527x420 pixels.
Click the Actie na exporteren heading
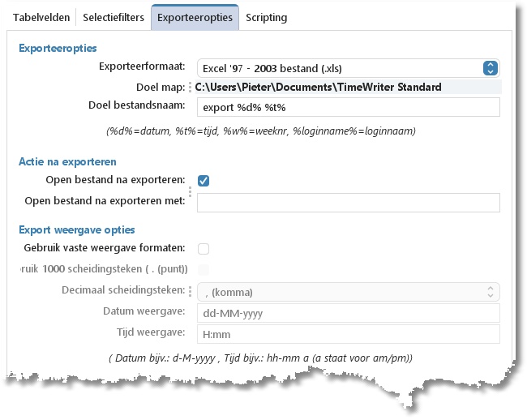tap(67, 161)
